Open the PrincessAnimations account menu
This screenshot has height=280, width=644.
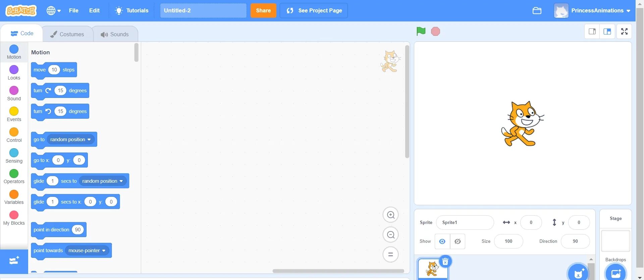tap(592, 11)
